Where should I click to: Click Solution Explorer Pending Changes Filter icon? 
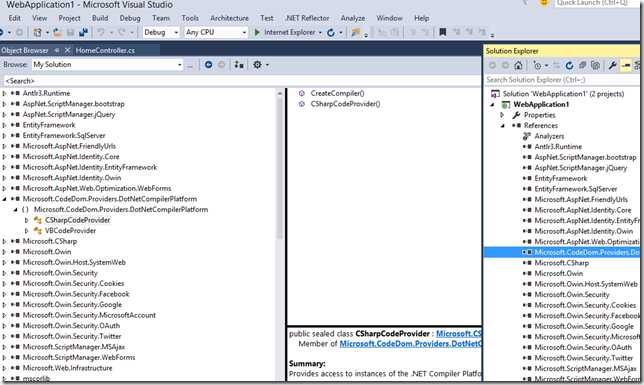pyautogui.click(x=537, y=65)
